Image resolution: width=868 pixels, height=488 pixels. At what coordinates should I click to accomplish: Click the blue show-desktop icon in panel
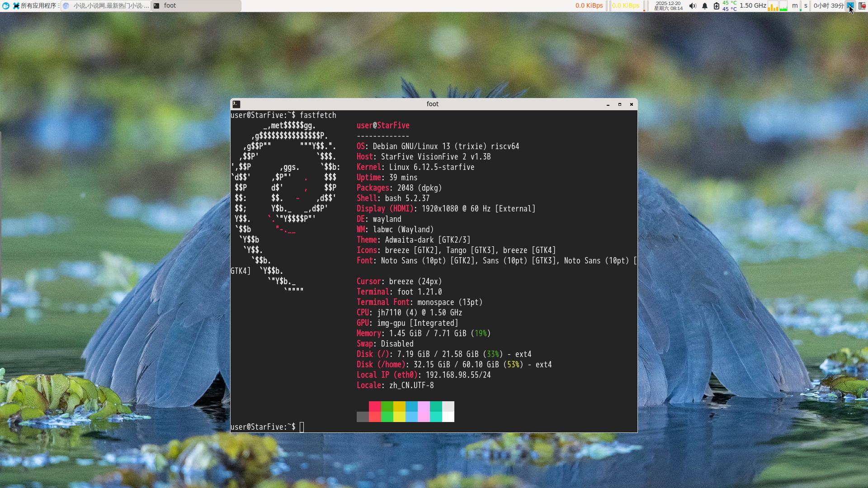pos(850,6)
